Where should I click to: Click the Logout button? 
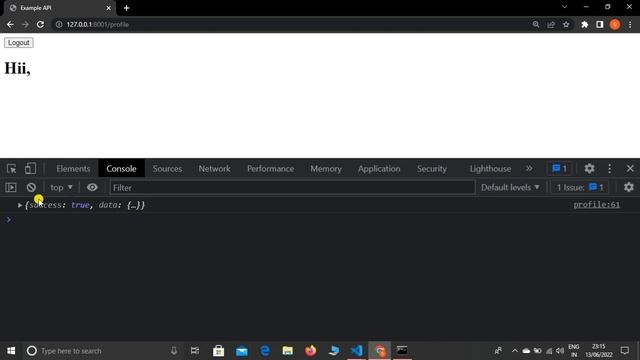(x=18, y=42)
